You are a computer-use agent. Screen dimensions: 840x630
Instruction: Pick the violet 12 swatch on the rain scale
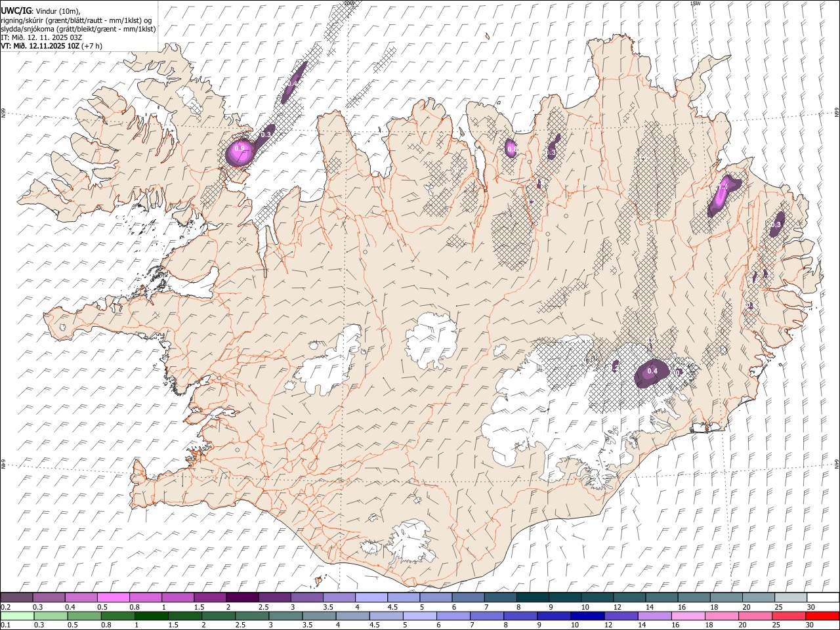621,616
